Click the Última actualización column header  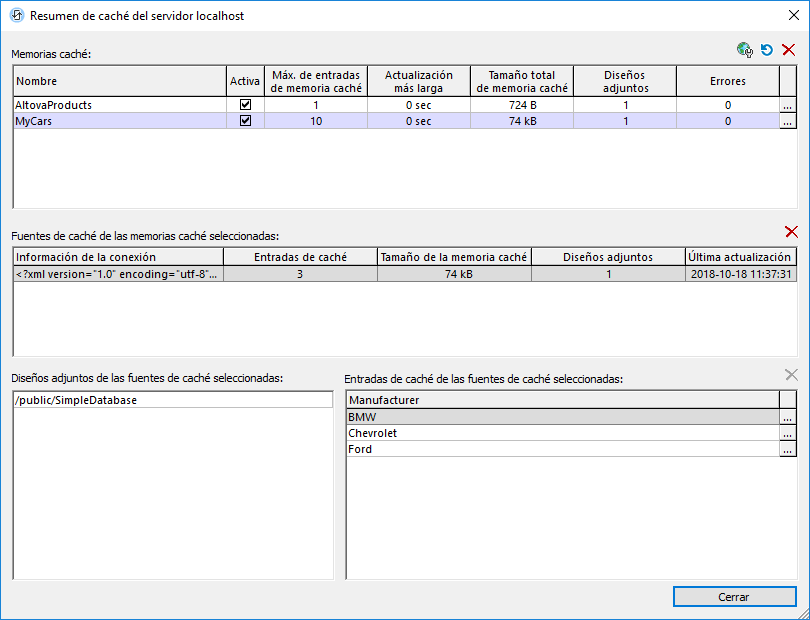point(739,257)
